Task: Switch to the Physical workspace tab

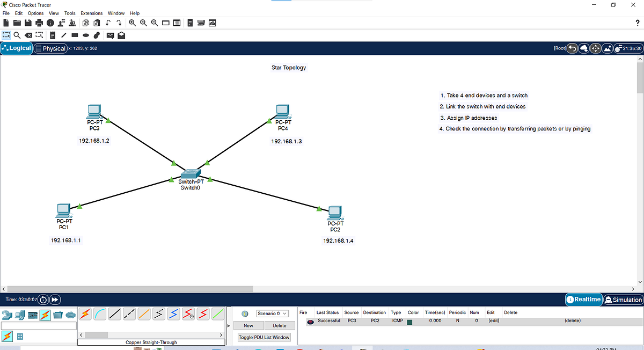Action: (x=50, y=48)
